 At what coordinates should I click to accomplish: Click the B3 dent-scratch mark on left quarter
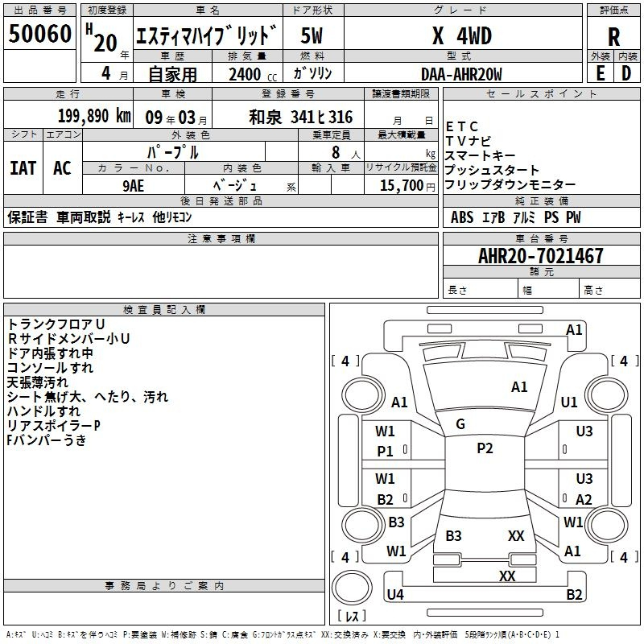tap(394, 523)
